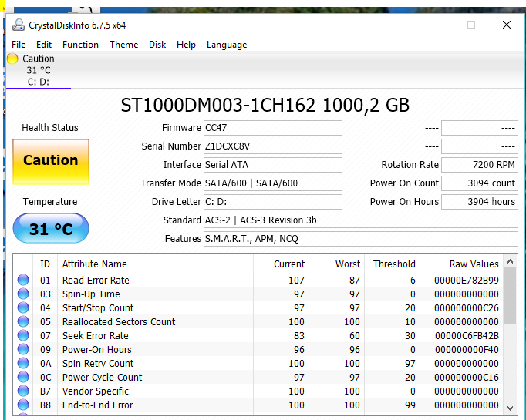Click the Raw Values column header
The height and width of the screenshot is (420, 526).
coord(461,264)
